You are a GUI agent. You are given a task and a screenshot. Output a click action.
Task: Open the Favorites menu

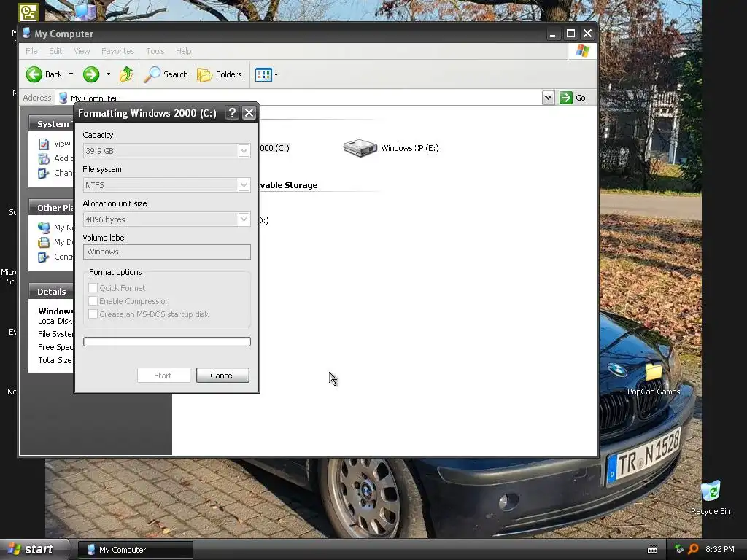[x=117, y=51]
